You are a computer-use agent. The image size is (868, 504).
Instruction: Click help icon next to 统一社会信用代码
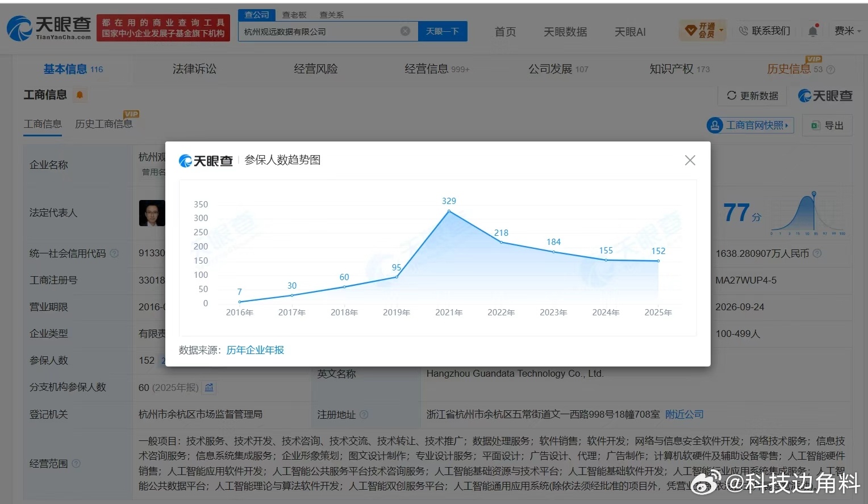[x=114, y=253]
